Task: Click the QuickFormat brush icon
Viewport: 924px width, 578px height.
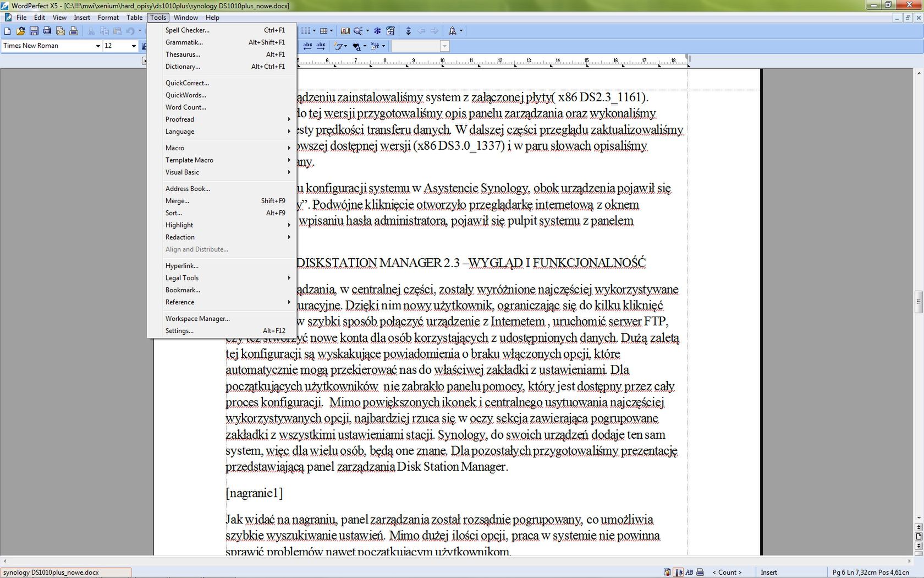Action: pos(338,46)
